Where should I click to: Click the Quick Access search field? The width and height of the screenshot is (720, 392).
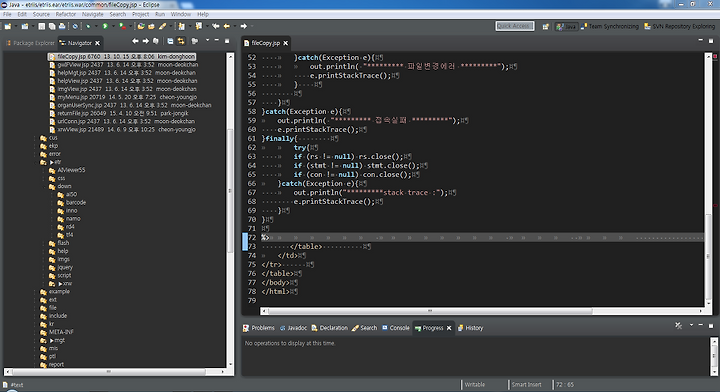point(515,26)
